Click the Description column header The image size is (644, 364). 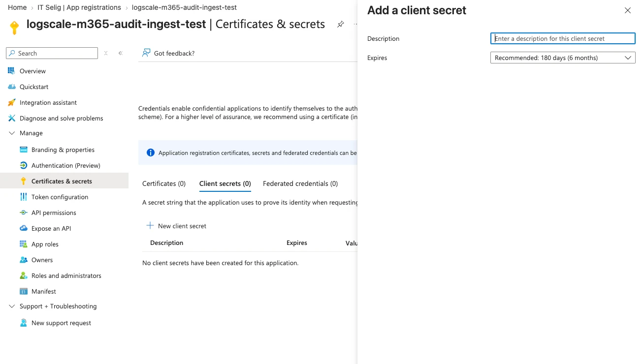tap(167, 243)
